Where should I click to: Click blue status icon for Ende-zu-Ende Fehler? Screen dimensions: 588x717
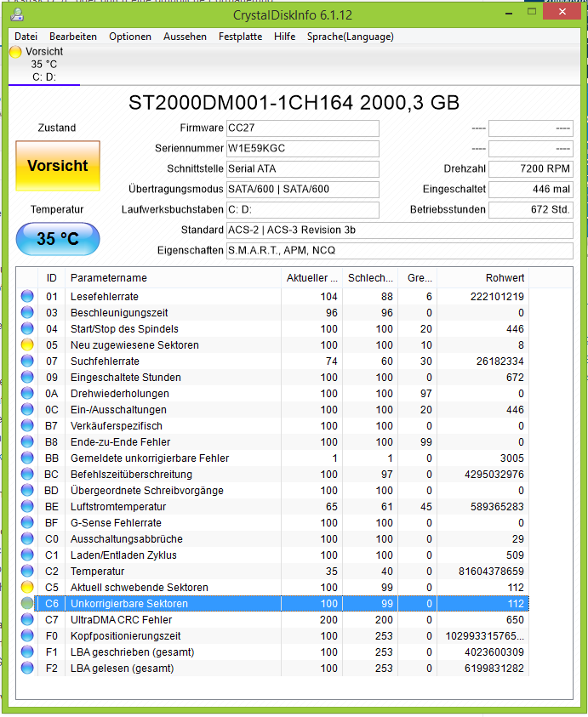coord(27,441)
